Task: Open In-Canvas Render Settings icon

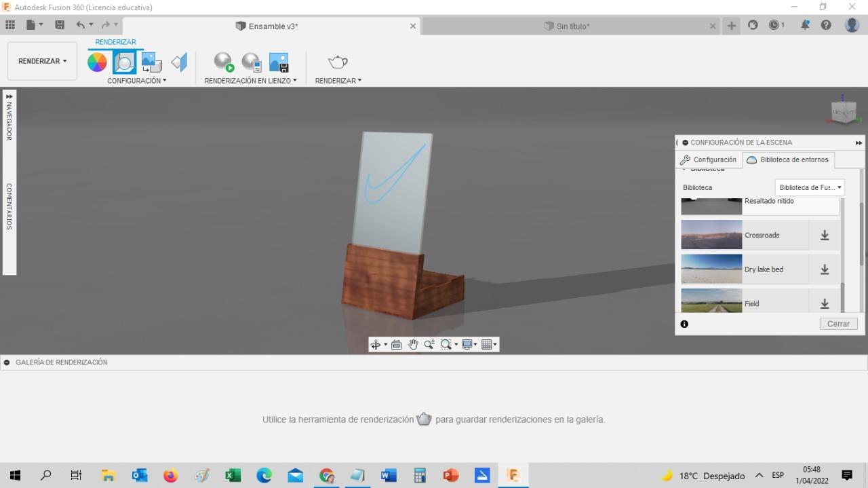Action: click(x=252, y=62)
